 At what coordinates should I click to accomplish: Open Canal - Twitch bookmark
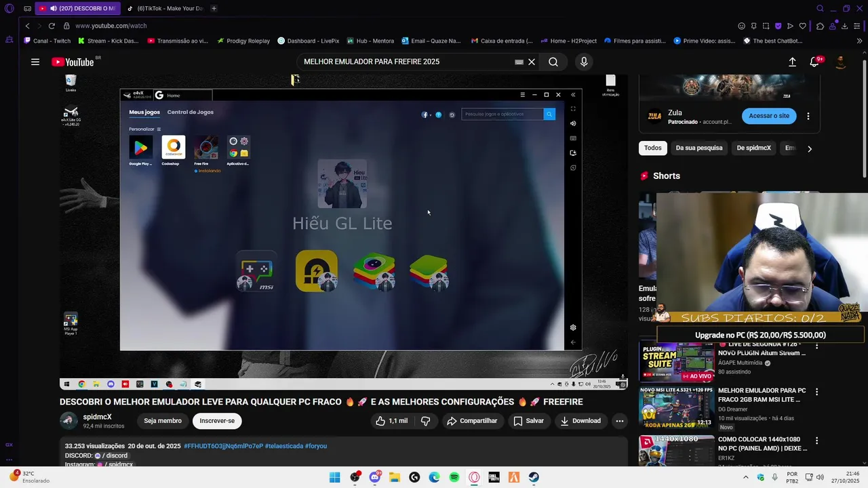coord(46,41)
